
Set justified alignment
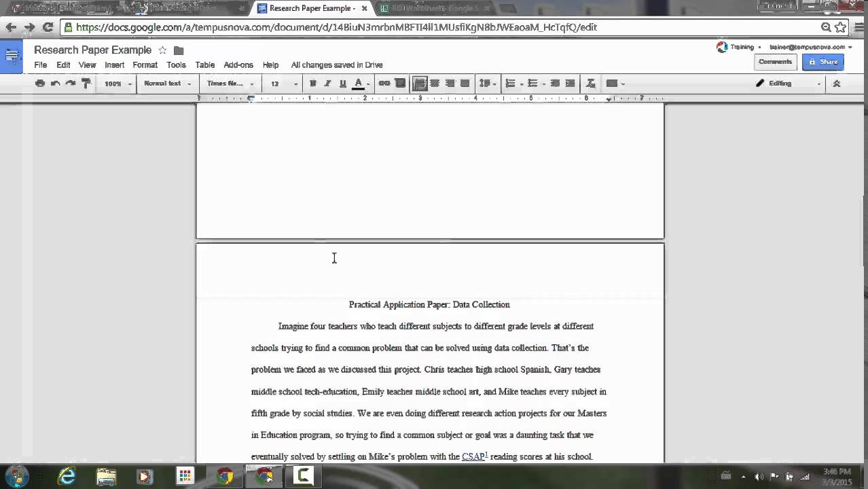(x=465, y=84)
